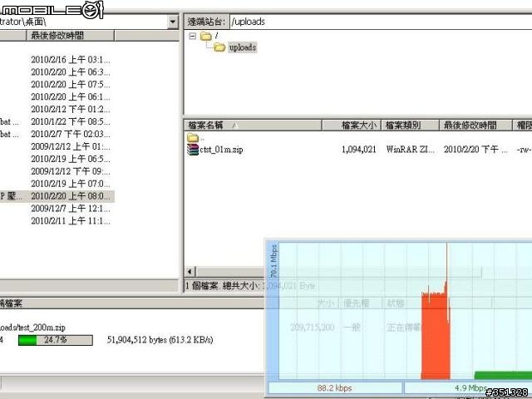Select local row dated 2009/12/7 上午 12:1
The width and height of the screenshot is (532, 399).
point(71,209)
